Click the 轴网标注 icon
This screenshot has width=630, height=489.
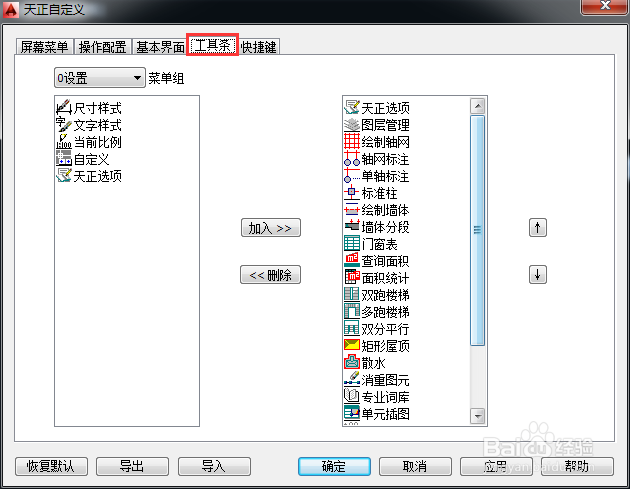[x=352, y=159]
